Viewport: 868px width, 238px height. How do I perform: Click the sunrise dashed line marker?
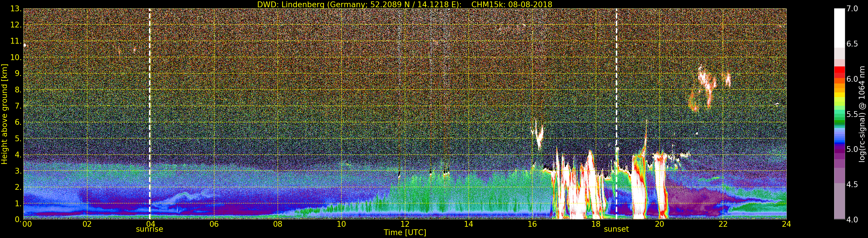150,114
